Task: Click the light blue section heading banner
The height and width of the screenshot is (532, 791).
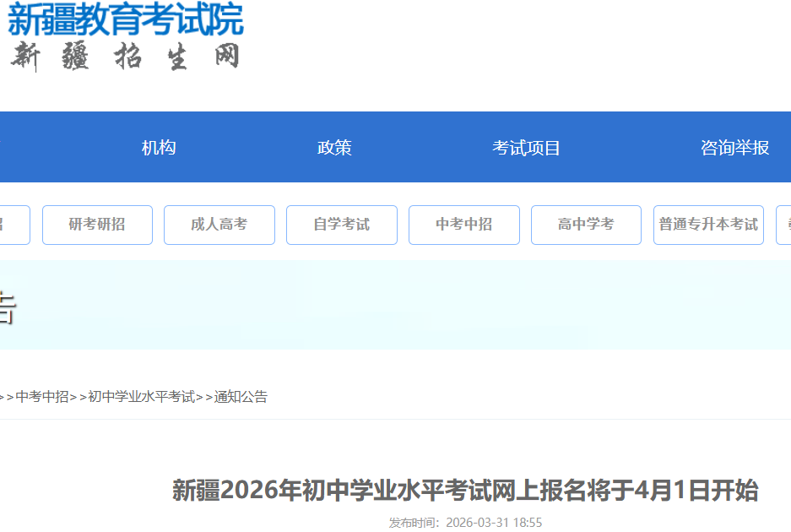Action: click(395, 305)
